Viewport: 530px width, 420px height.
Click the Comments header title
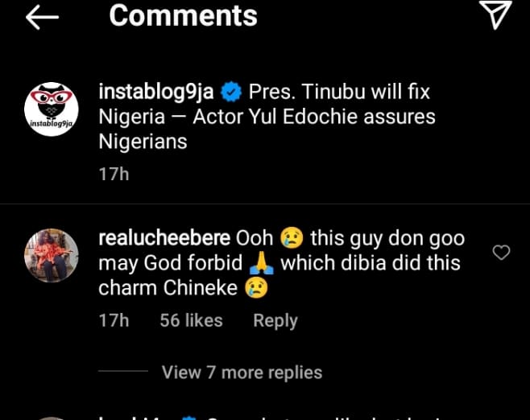(183, 15)
